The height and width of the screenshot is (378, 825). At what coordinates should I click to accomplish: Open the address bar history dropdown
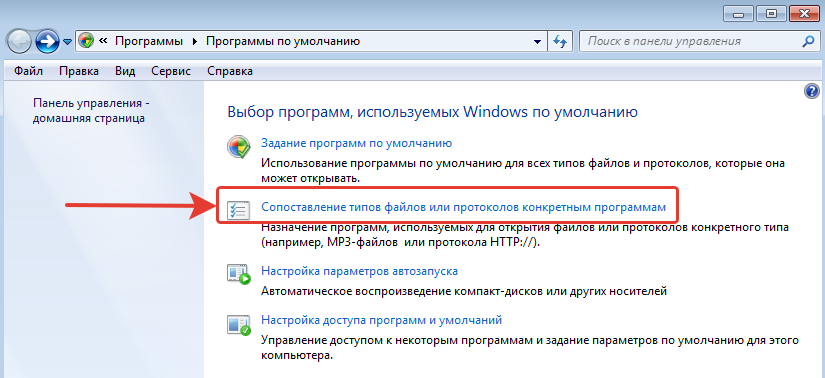(x=537, y=42)
